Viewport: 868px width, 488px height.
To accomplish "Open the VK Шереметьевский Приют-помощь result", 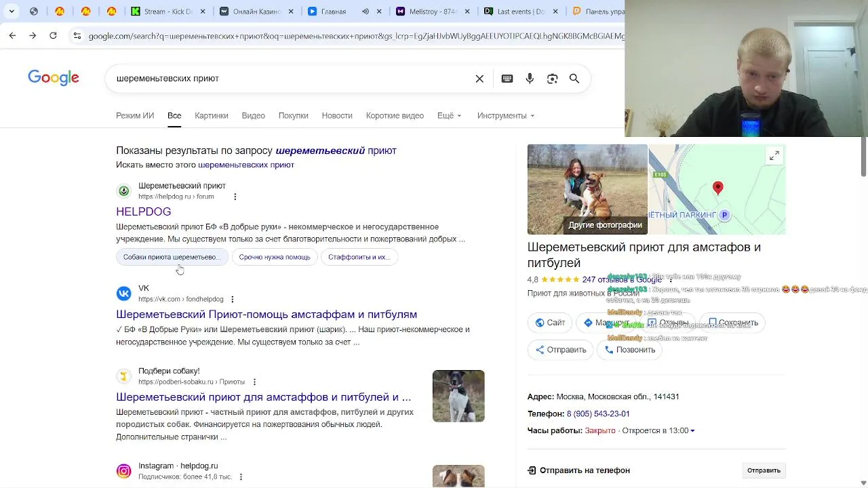I will point(267,314).
